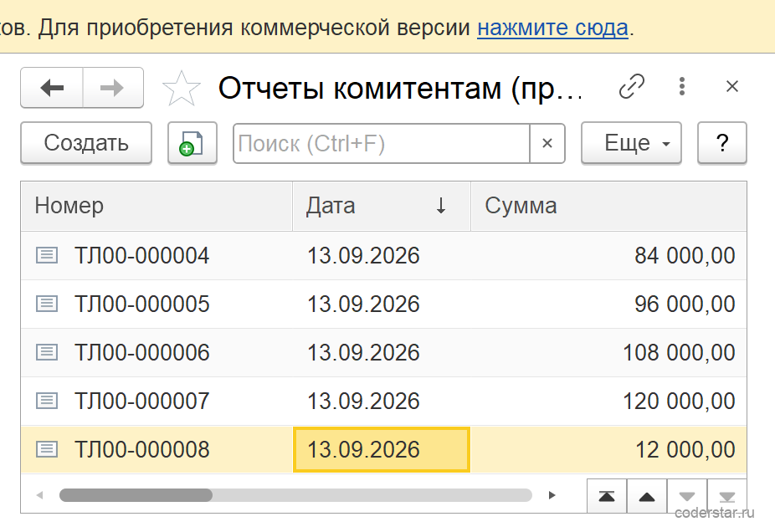Open help with the question mark button

tap(721, 143)
